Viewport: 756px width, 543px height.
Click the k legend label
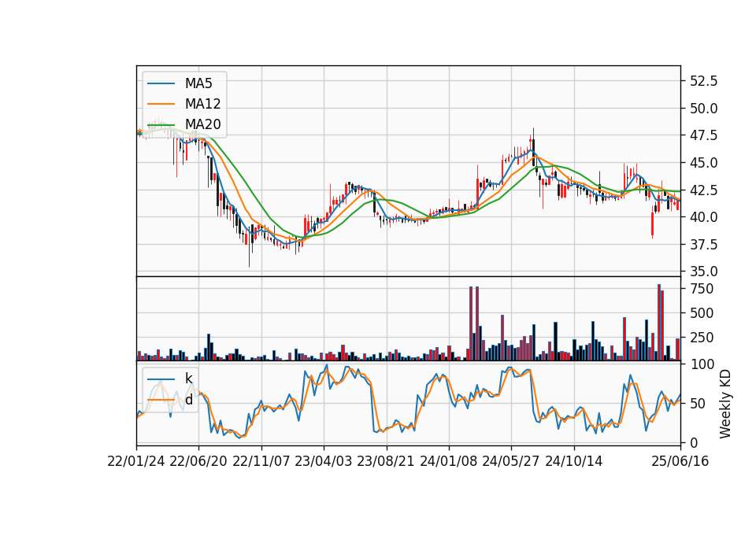[x=188, y=379]
